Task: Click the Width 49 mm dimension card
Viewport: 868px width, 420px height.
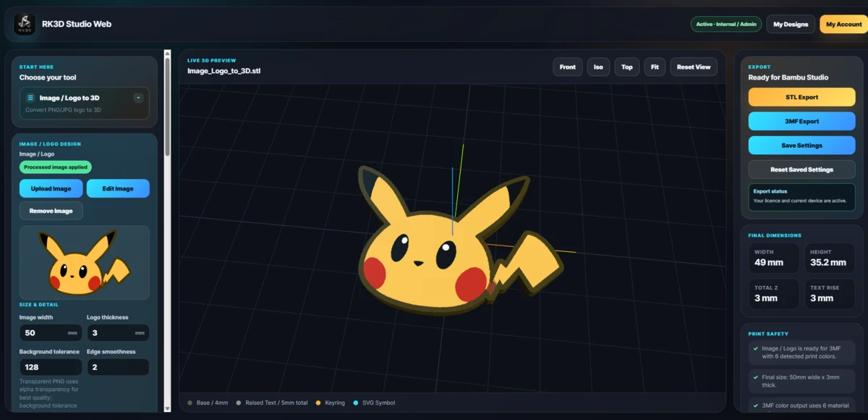Action: pyautogui.click(x=773, y=258)
